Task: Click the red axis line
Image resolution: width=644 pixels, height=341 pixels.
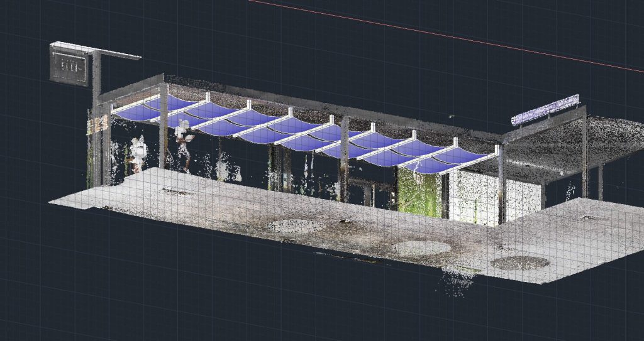Action: coord(440,37)
